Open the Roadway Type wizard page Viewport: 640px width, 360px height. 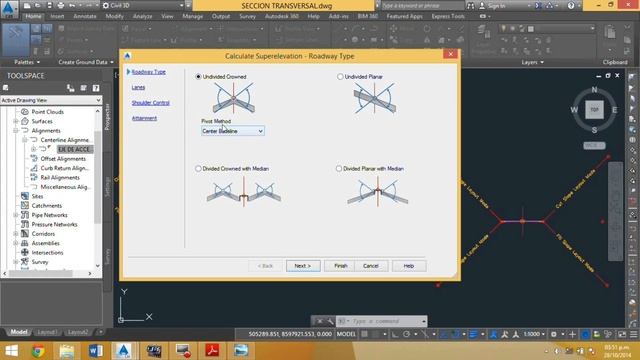click(x=149, y=71)
